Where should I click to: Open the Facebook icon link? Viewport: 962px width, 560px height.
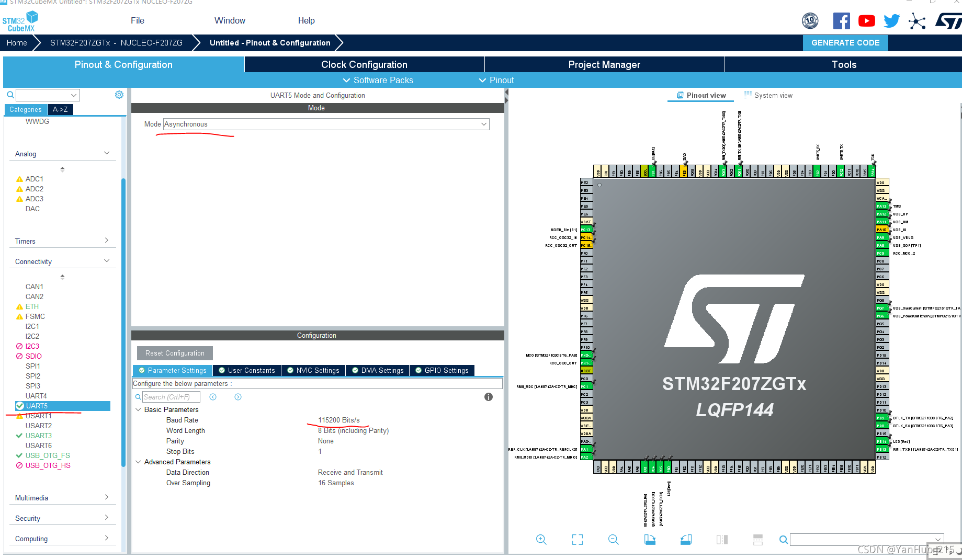click(841, 21)
